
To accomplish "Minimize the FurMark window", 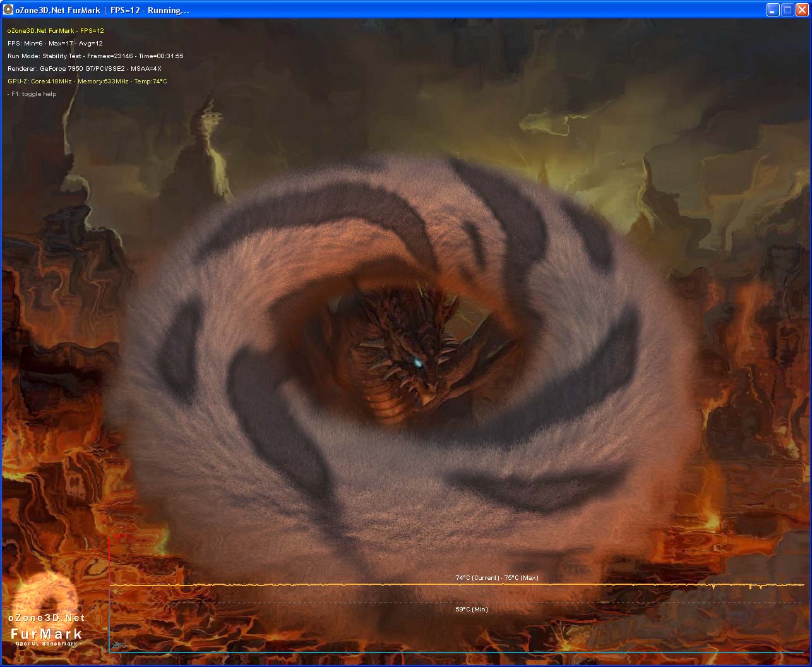I will [x=773, y=10].
